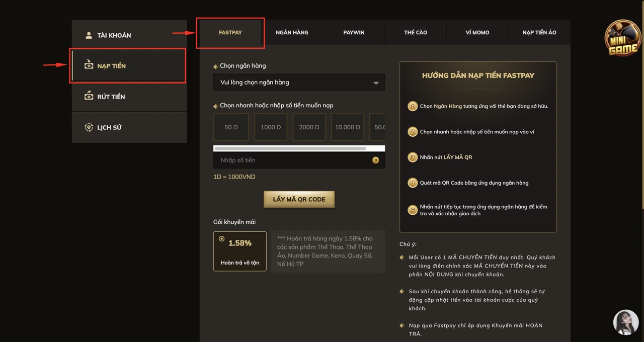644x342 pixels.
Task: Click step 4 coin in Fastpay guide
Action: [x=413, y=183]
